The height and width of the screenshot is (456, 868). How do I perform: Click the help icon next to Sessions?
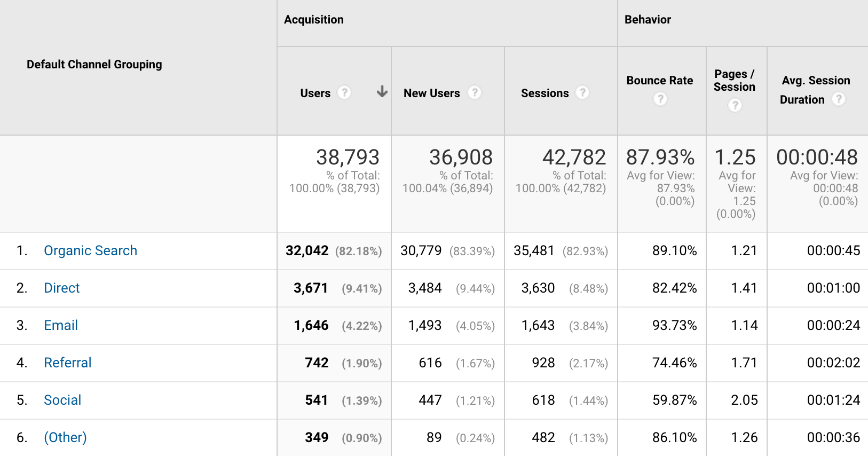[x=582, y=93]
